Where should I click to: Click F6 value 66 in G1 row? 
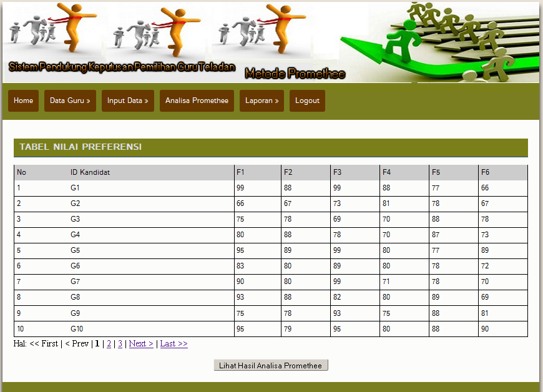(503, 188)
